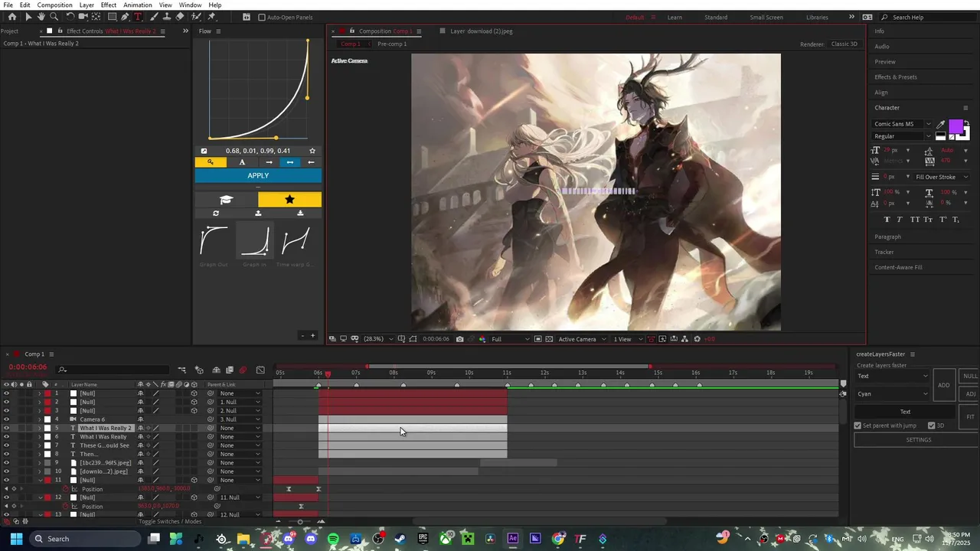The height and width of the screenshot is (551, 980).
Task: Open the timeline Graph Editor
Action: click(260, 370)
